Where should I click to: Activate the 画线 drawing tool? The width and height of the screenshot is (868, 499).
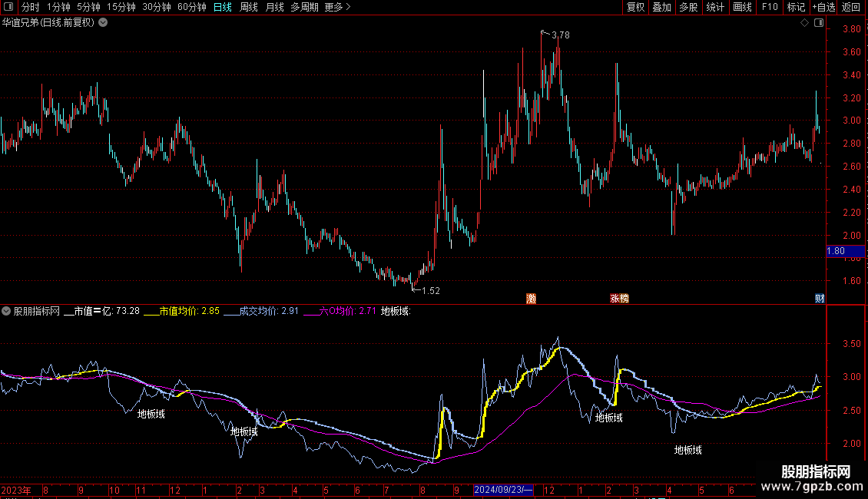pyautogui.click(x=742, y=7)
